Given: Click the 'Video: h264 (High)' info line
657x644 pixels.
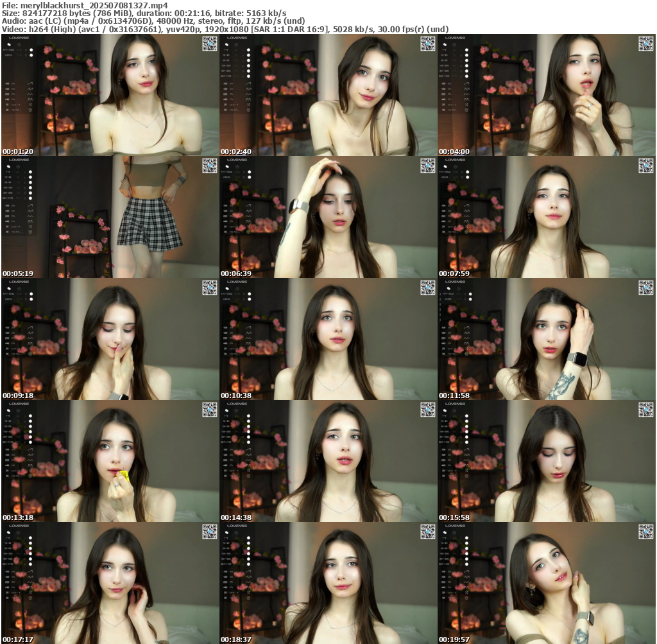Looking at the screenshot, I should tap(225, 30).
